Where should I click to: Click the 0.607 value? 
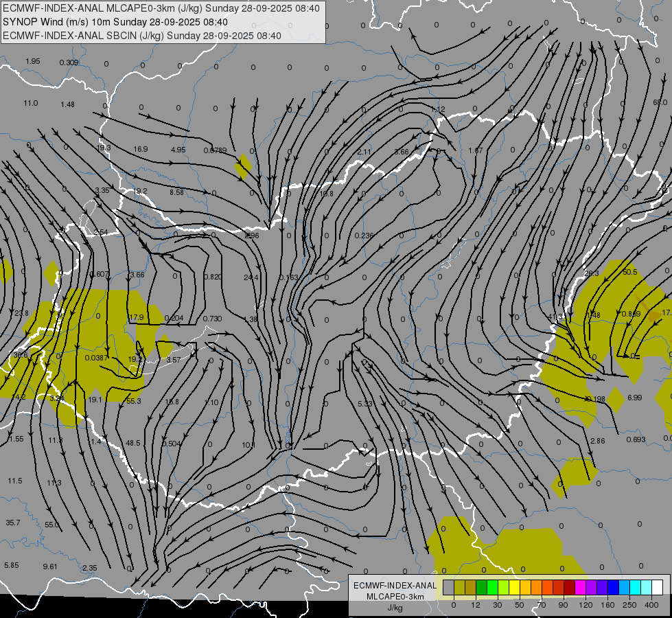pyautogui.click(x=100, y=274)
